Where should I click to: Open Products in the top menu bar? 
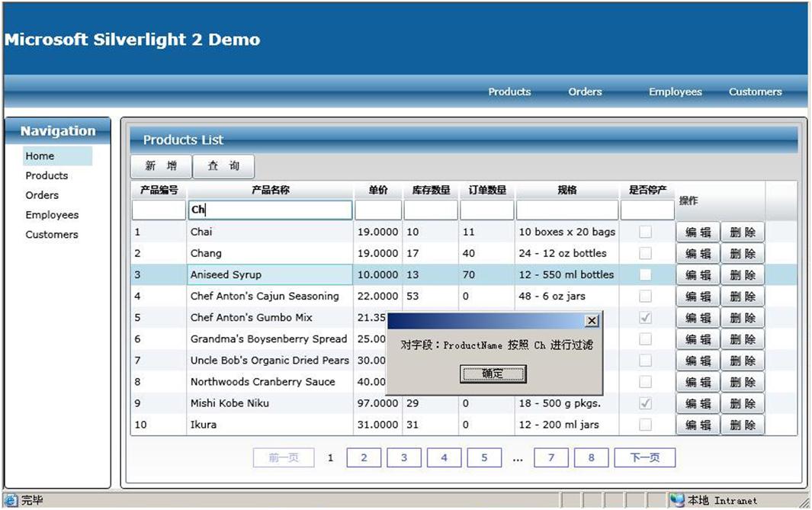509,91
